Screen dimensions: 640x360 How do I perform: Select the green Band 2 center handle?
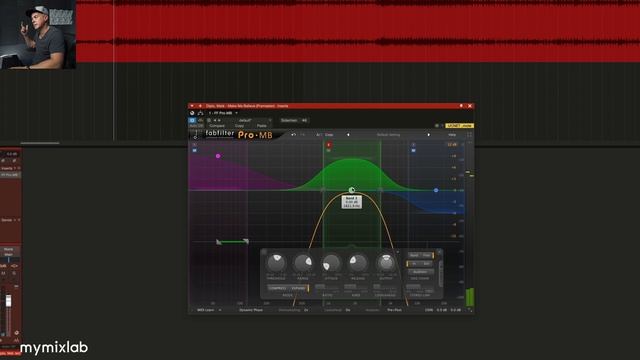pos(352,190)
